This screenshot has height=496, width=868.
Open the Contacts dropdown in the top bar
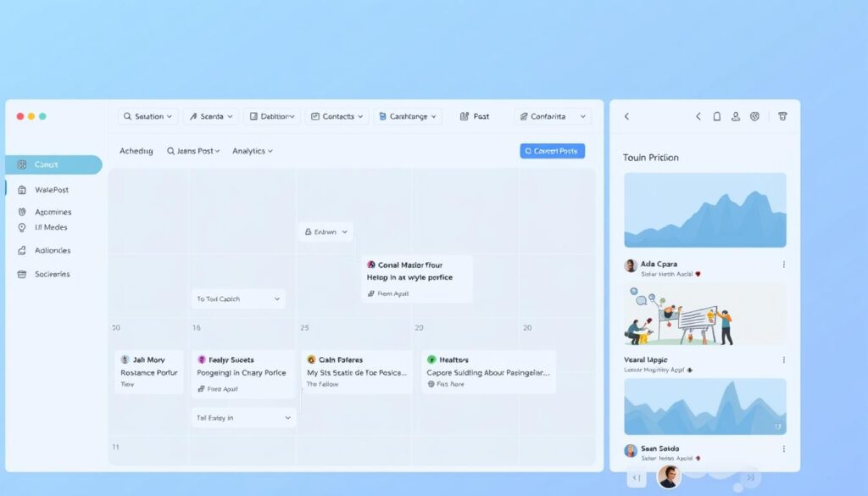pos(337,115)
